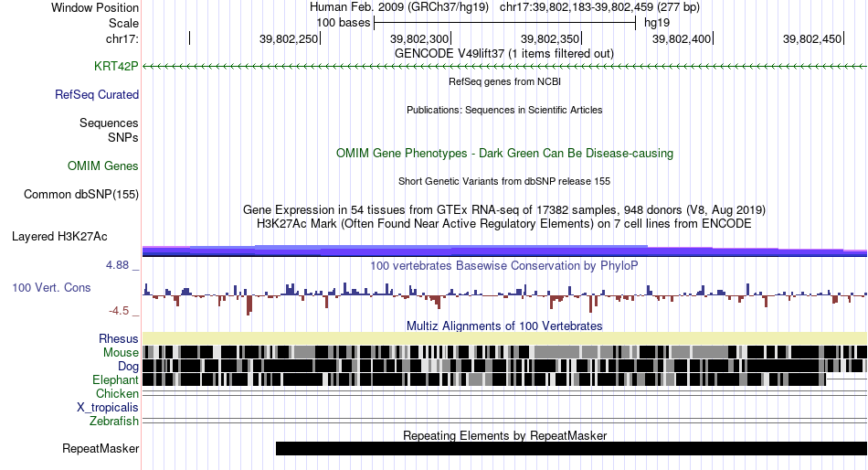
Task: Click the Mouse alignment block row
Action: click(x=504, y=352)
